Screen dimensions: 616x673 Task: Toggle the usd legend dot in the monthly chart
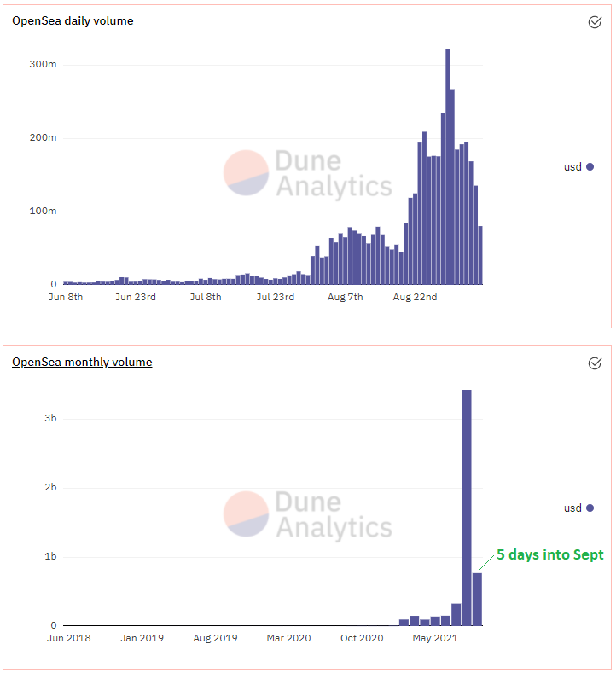pos(590,508)
